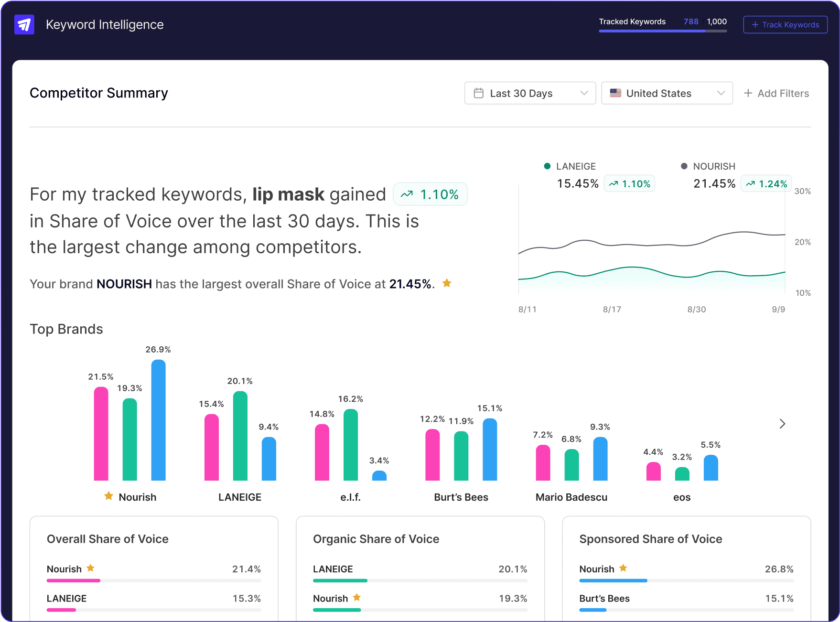Toggle the NOURISH legend dot on the chart

(683, 166)
